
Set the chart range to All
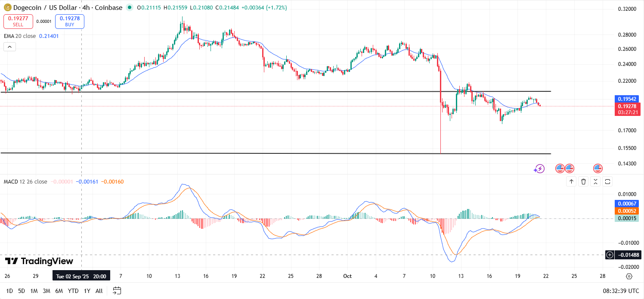tap(99, 291)
